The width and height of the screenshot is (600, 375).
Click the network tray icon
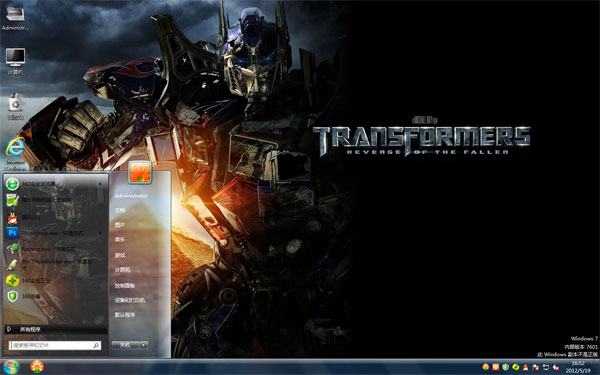[546, 367]
